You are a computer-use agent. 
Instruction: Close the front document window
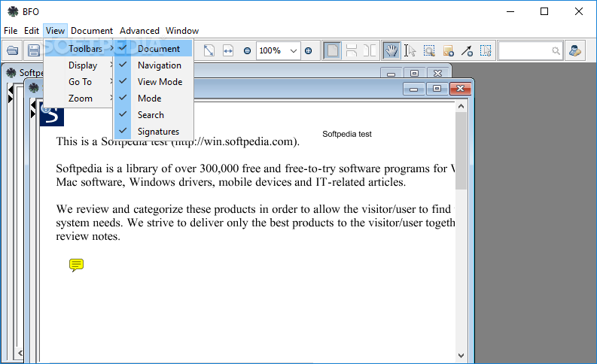(x=460, y=89)
